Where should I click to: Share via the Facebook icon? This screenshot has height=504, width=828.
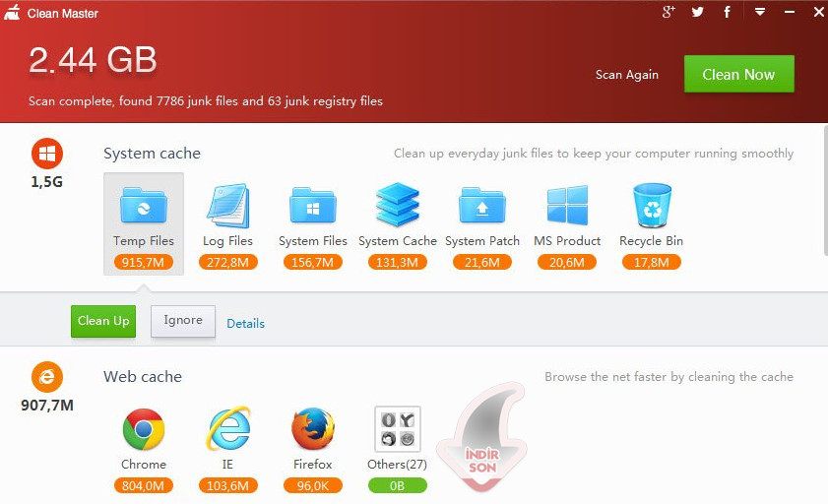click(x=728, y=12)
